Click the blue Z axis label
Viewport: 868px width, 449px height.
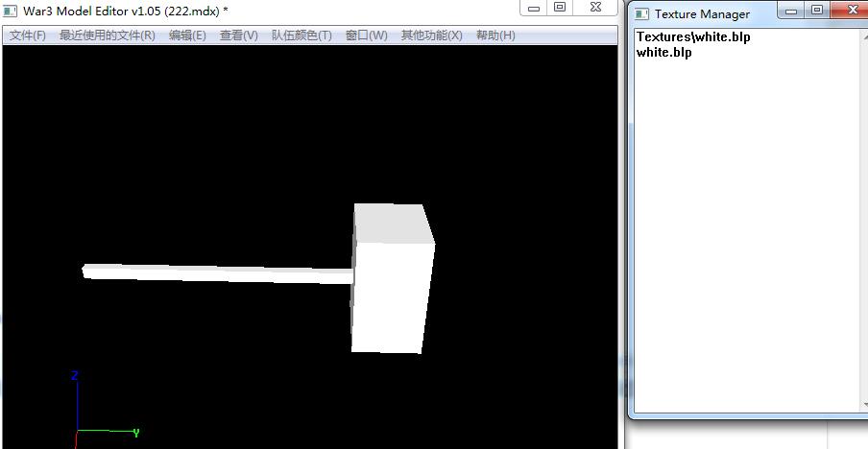[74, 376]
